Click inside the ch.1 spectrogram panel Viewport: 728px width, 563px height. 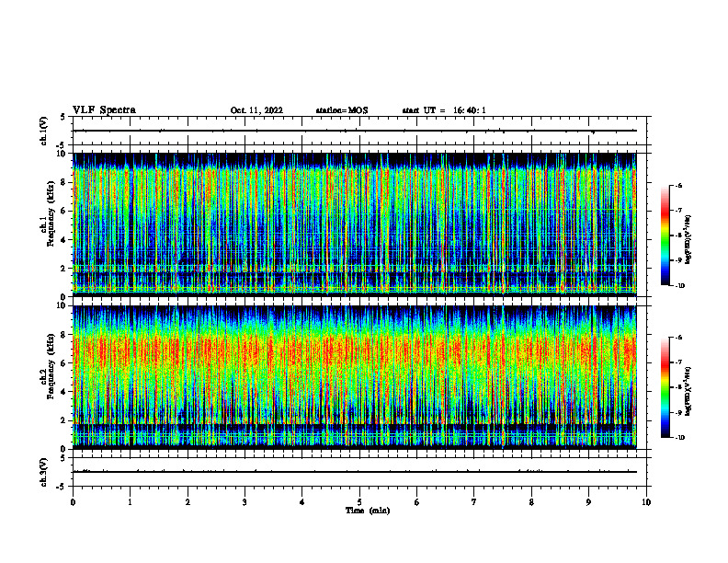pos(354,224)
